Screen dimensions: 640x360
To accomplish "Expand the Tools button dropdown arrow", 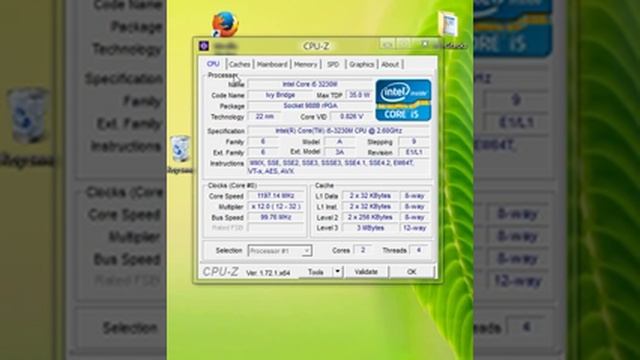I will (x=338, y=271).
